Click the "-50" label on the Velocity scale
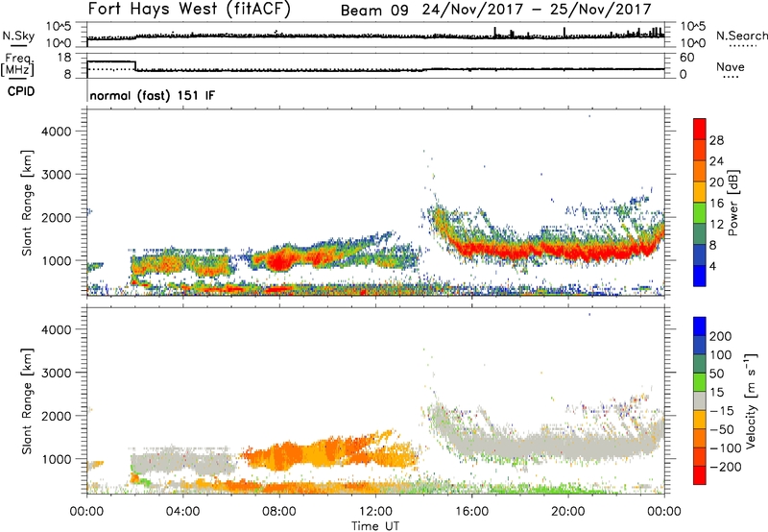The image size is (768, 532). (x=722, y=429)
